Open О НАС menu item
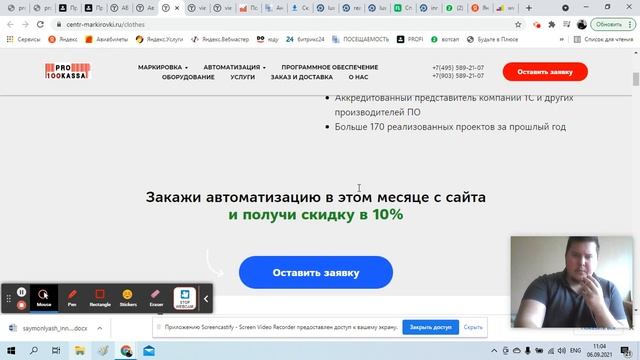This screenshot has width=640, height=360. point(358,77)
